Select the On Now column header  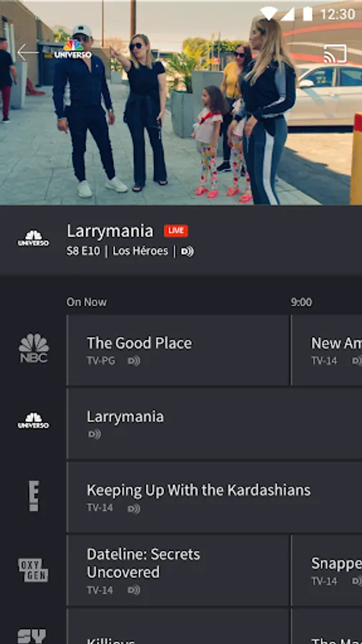[87, 302]
